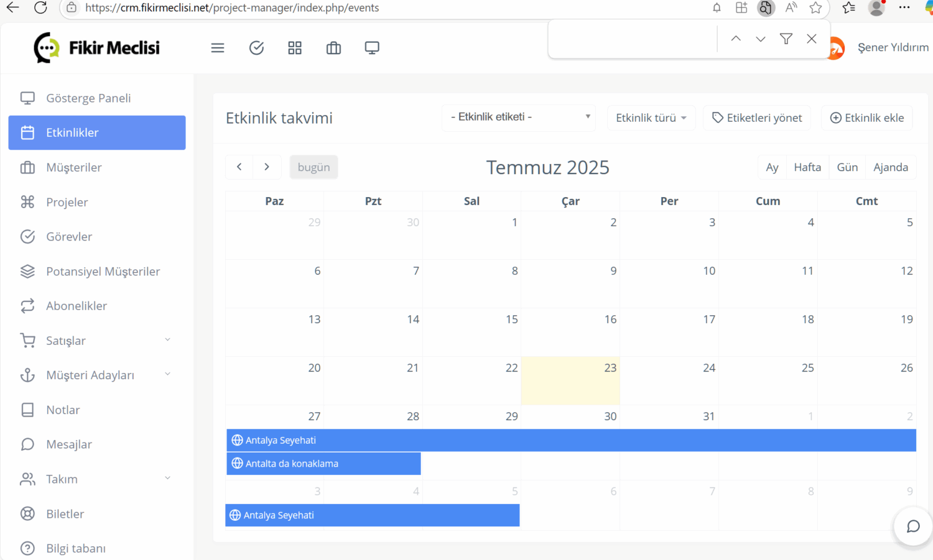Expand the Satışlar submenu chevron
The height and width of the screenshot is (560, 933).
coord(167,340)
